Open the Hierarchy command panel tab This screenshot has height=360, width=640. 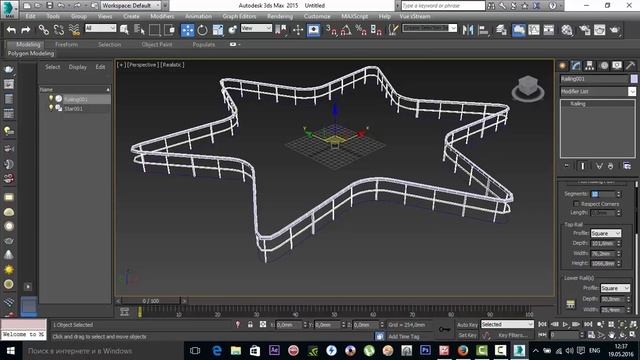click(589, 66)
